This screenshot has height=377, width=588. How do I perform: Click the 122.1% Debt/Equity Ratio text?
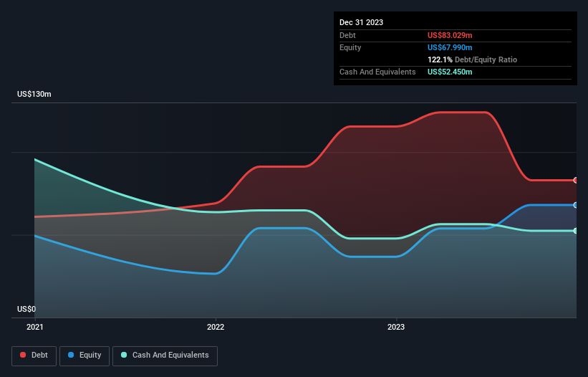point(472,59)
